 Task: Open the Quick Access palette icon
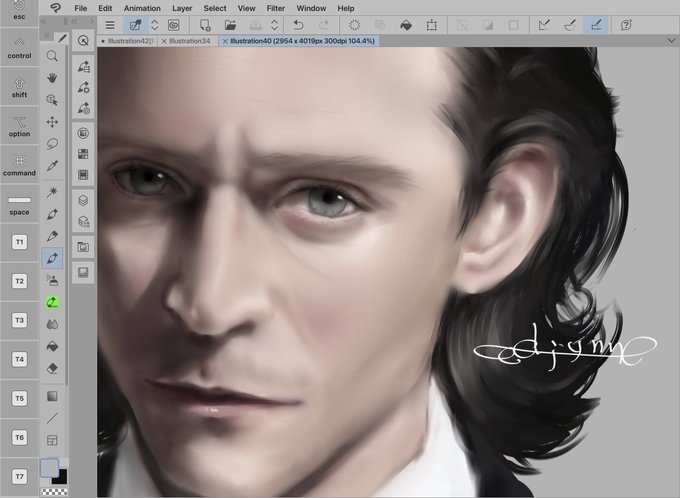click(83, 41)
